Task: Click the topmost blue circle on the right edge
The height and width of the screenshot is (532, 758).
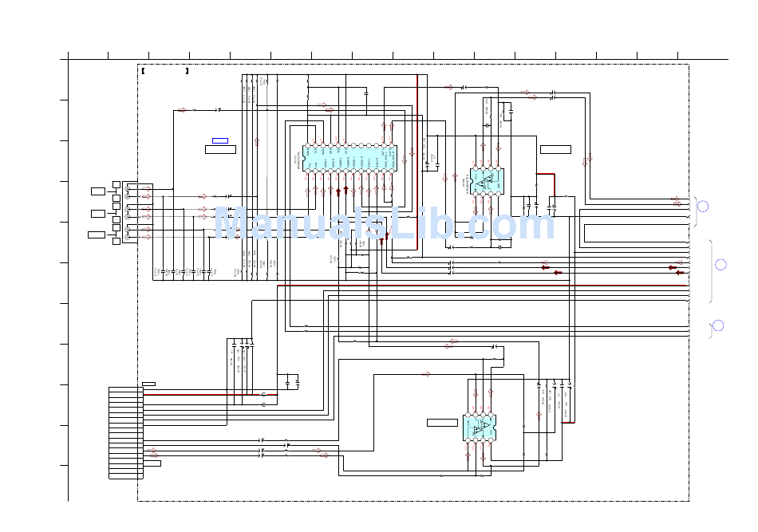Action: coord(702,207)
